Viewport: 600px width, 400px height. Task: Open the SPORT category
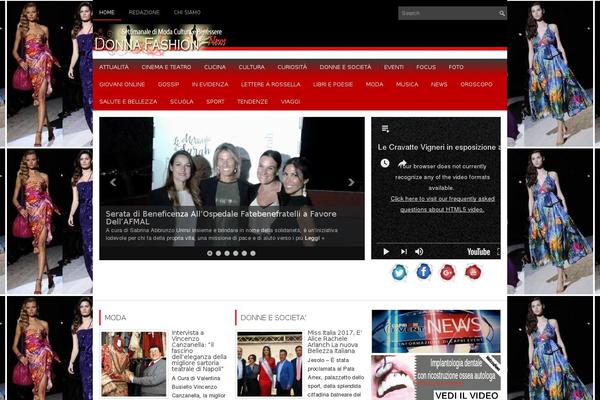(x=215, y=101)
